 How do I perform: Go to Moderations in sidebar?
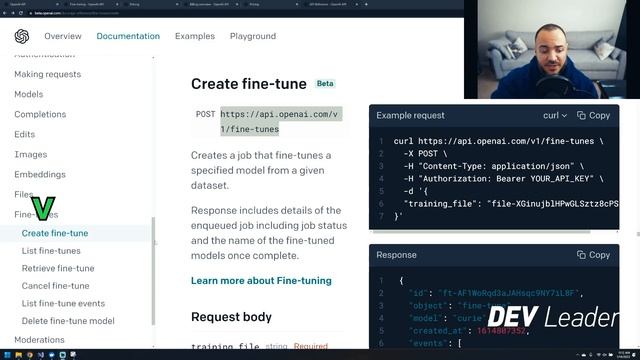click(39, 340)
